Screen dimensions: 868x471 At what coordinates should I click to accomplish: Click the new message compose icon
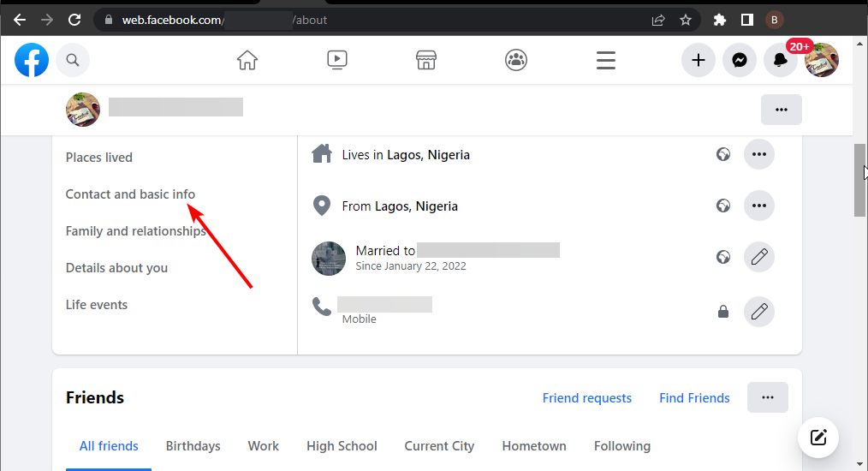(818, 438)
